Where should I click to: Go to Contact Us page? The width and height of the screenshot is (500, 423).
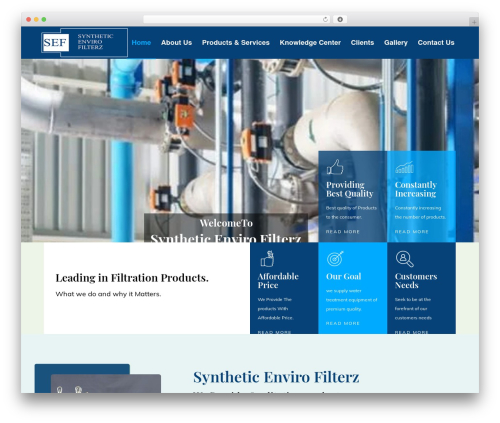[x=436, y=43]
